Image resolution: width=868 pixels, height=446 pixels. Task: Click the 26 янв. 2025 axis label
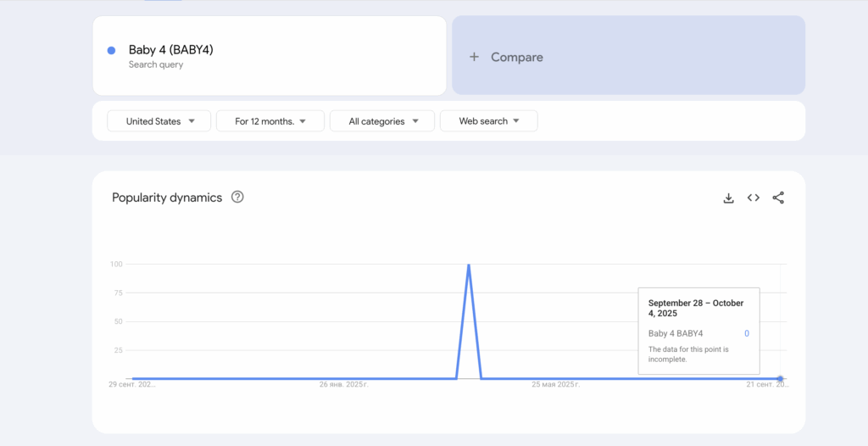343,385
